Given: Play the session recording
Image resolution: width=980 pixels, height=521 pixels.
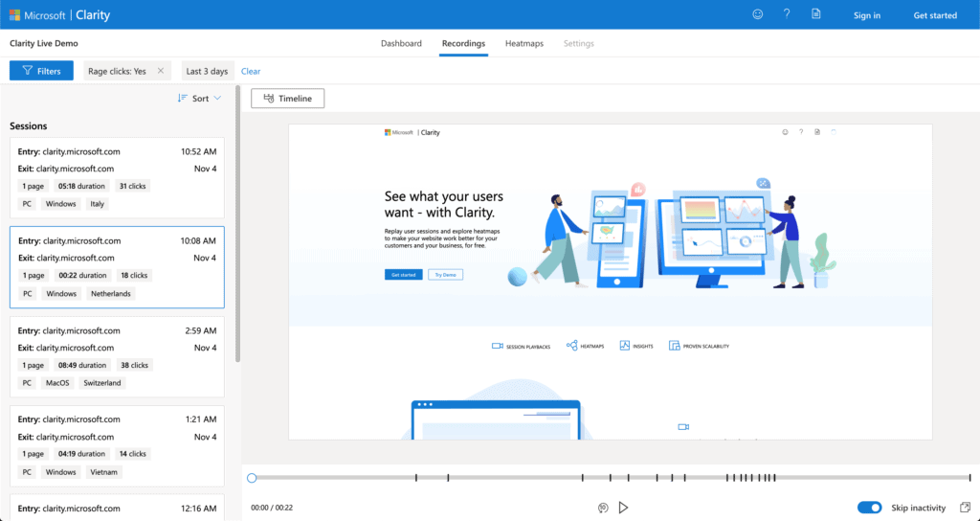Looking at the screenshot, I should click(623, 508).
